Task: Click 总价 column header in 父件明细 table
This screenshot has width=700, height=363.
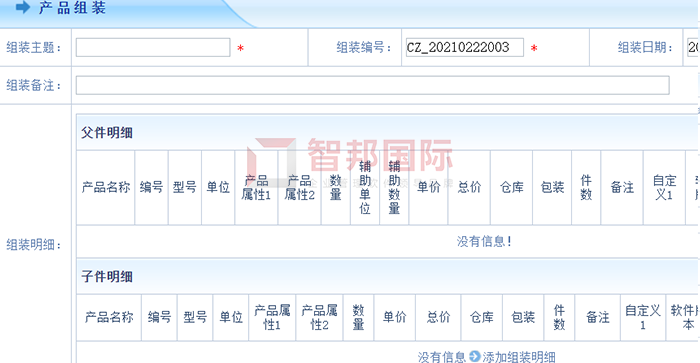Action: point(469,188)
